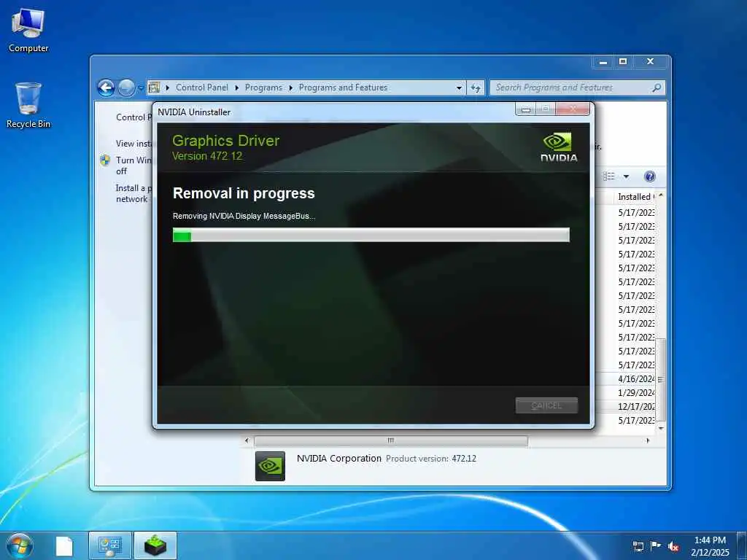Image resolution: width=747 pixels, height=560 pixels.
Task: Click the Control Panel breadcrumb segment
Action: pyautogui.click(x=201, y=87)
